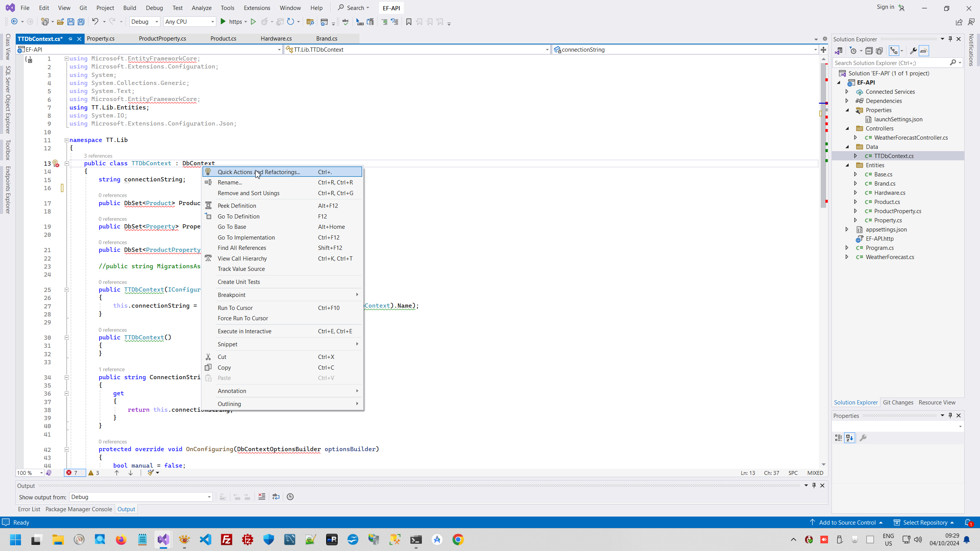Toggle Alphabetical sort in Properties panel

click(849, 438)
